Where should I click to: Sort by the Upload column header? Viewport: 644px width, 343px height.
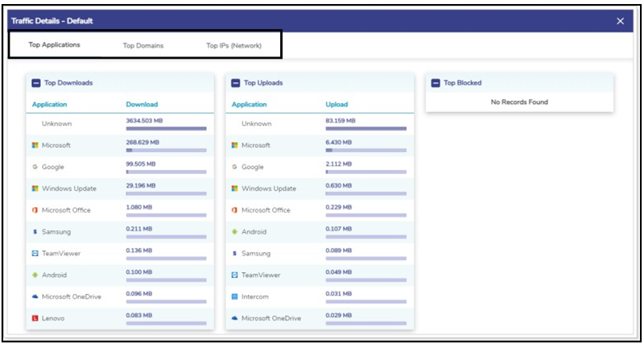click(x=336, y=105)
